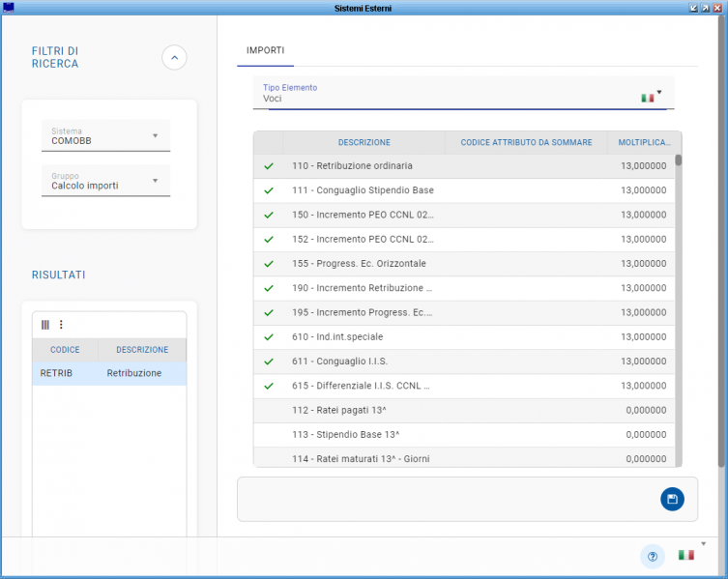The width and height of the screenshot is (728, 579).
Task: Click the columns icon in results toolbar
Action: click(x=44, y=325)
